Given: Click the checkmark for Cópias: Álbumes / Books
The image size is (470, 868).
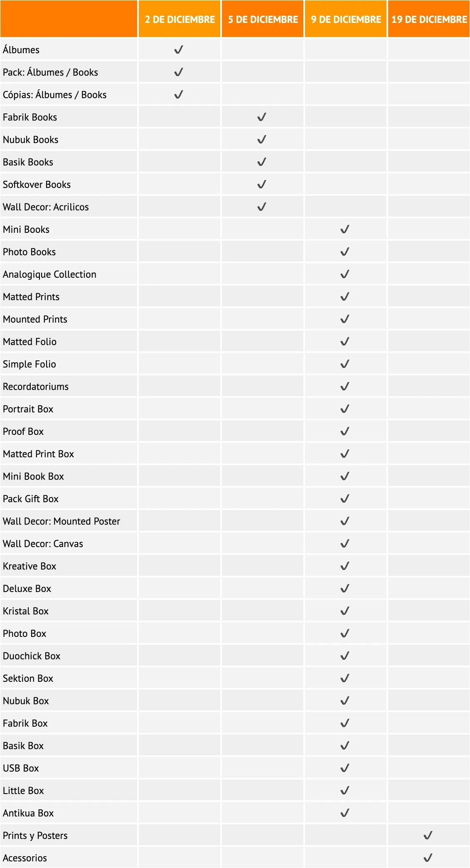Looking at the screenshot, I should pos(179,95).
